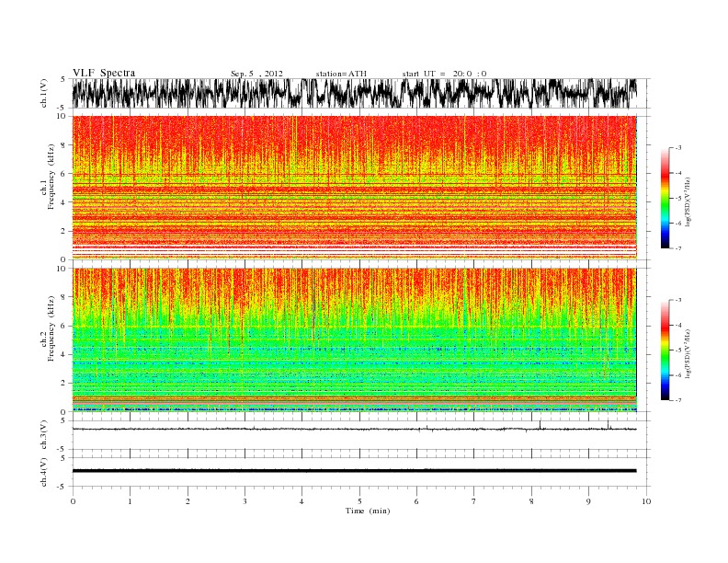This screenshot has width=728, height=563.
Task: Click time axis tick label "3"
Action: [245, 501]
